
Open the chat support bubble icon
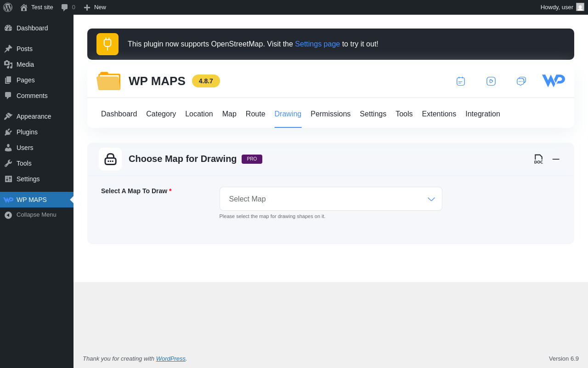(x=521, y=81)
